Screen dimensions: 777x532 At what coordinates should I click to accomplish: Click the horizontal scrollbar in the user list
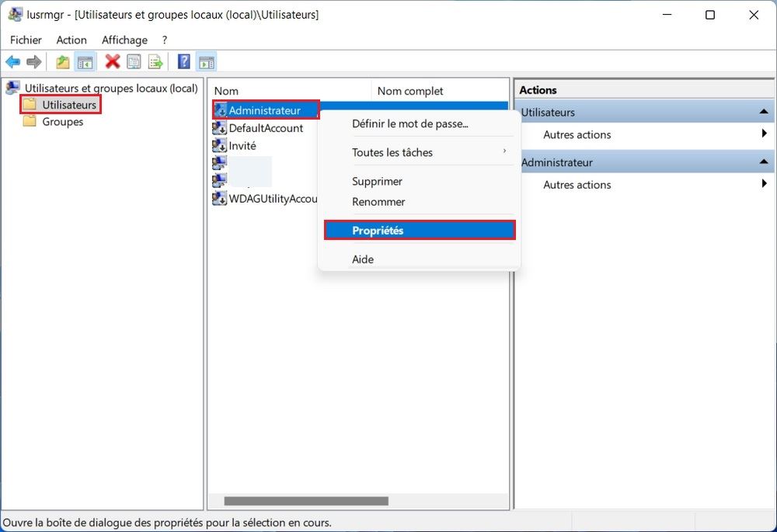click(306, 502)
